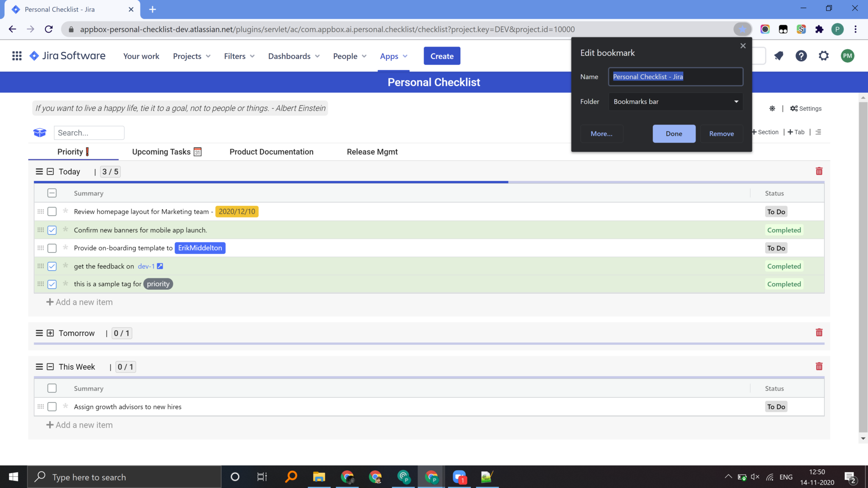Delete the Today section with trash icon

pos(819,171)
